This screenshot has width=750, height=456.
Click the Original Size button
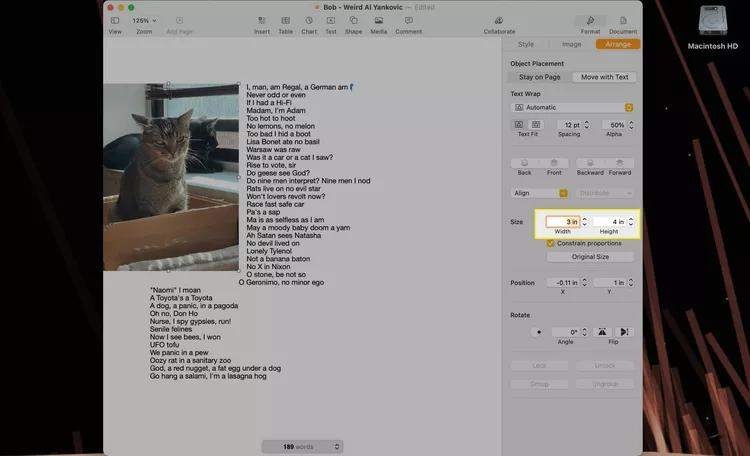tap(589, 257)
